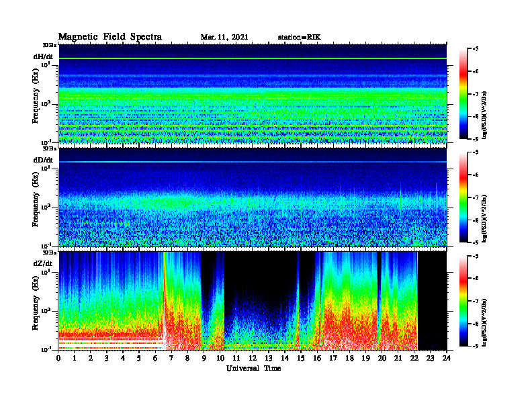The image size is (532, 411).
Task: Click the "-6" value on dZ/dt color bar
Action: (x=476, y=278)
